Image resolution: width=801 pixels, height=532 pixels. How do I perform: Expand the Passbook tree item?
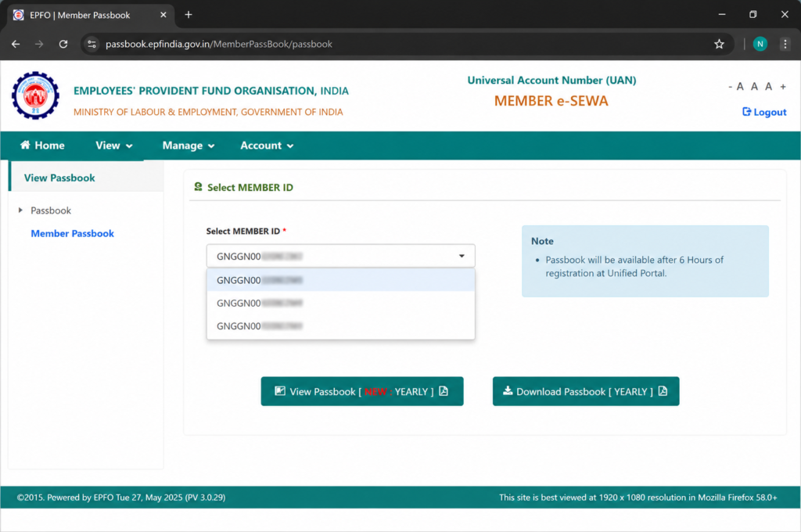click(x=20, y=210)
